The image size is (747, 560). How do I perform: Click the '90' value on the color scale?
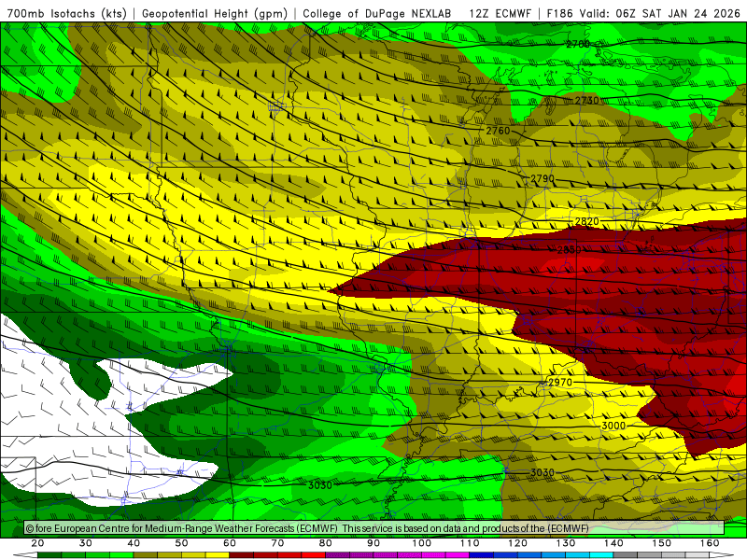[373, 543]
